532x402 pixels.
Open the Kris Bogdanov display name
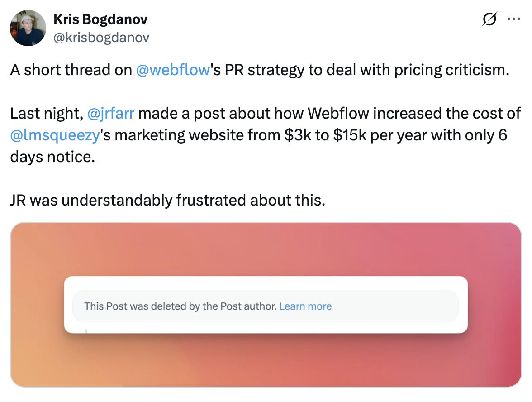coord(100,19)
